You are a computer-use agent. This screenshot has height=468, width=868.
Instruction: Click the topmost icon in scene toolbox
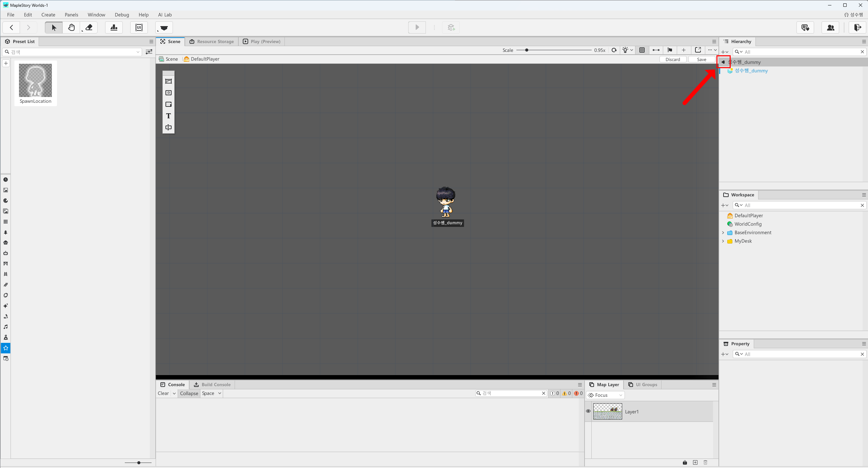pyautogui.click(x=169, y=81)
